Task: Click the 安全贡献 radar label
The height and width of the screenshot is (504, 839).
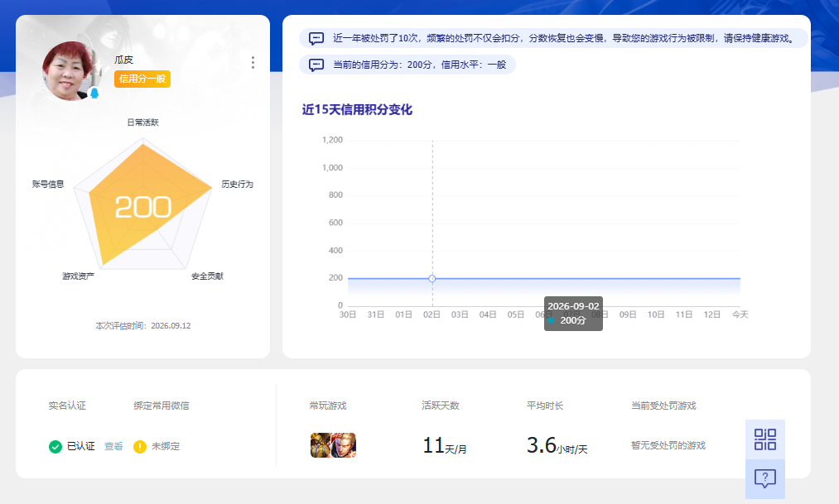Action: [207, 276]
